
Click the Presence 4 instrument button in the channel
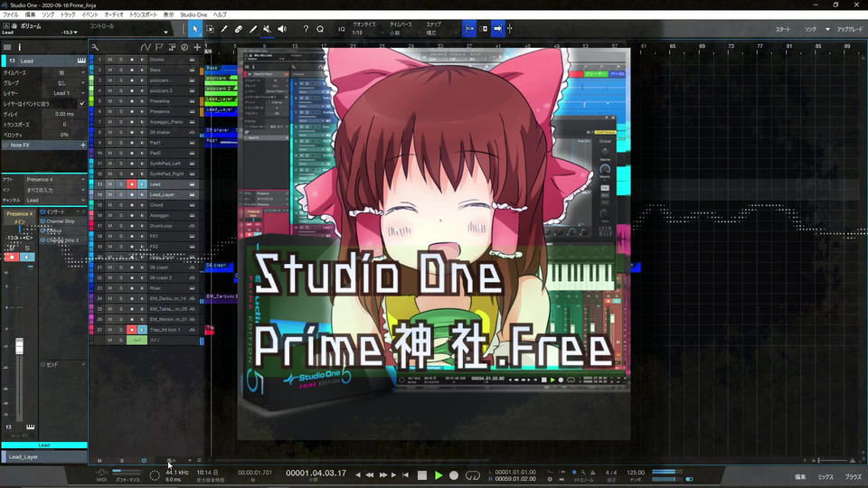pyautogui.click(x=19, y=213)
